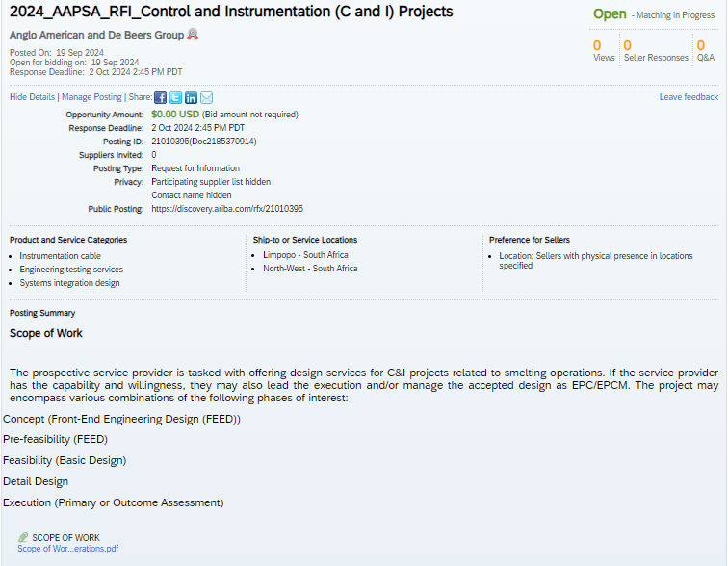Image resolution: width=728 pixels, height=566 pixels.
Task: Click the Open for bidding on date line
Action: click(74, 63)
